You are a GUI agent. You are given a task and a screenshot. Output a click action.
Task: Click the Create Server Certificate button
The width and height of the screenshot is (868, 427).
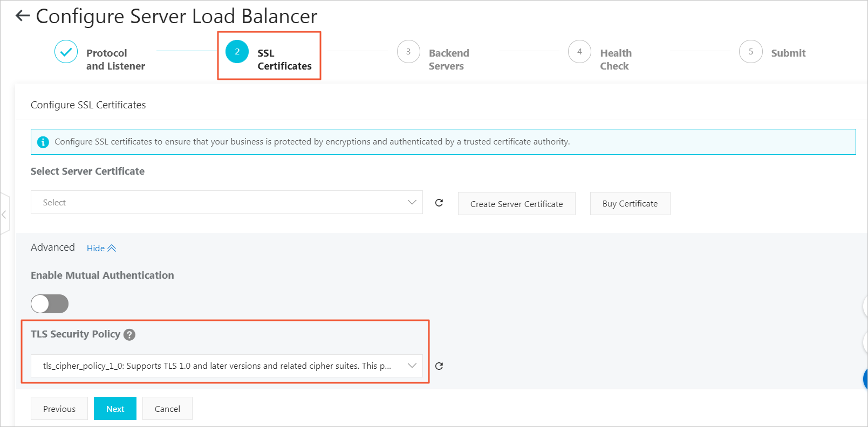516,204
